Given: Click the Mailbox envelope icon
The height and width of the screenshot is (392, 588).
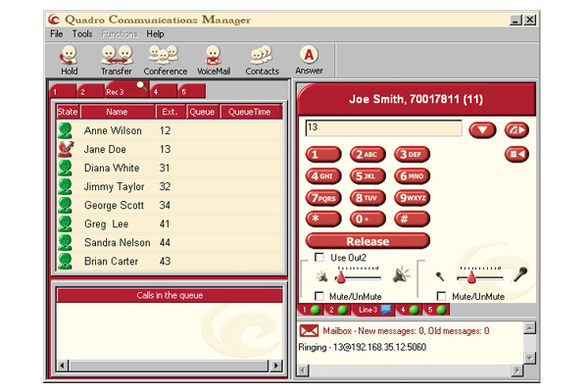Looking at the screenshot, I should tap(309, 331).
